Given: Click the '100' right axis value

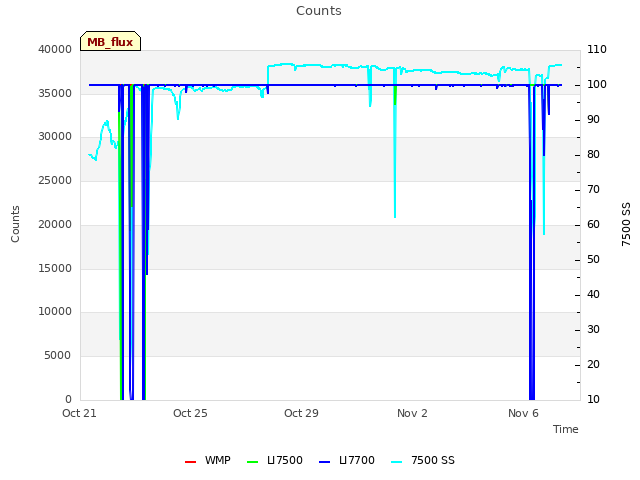Looking at the screenshot, I should point(597,84).
